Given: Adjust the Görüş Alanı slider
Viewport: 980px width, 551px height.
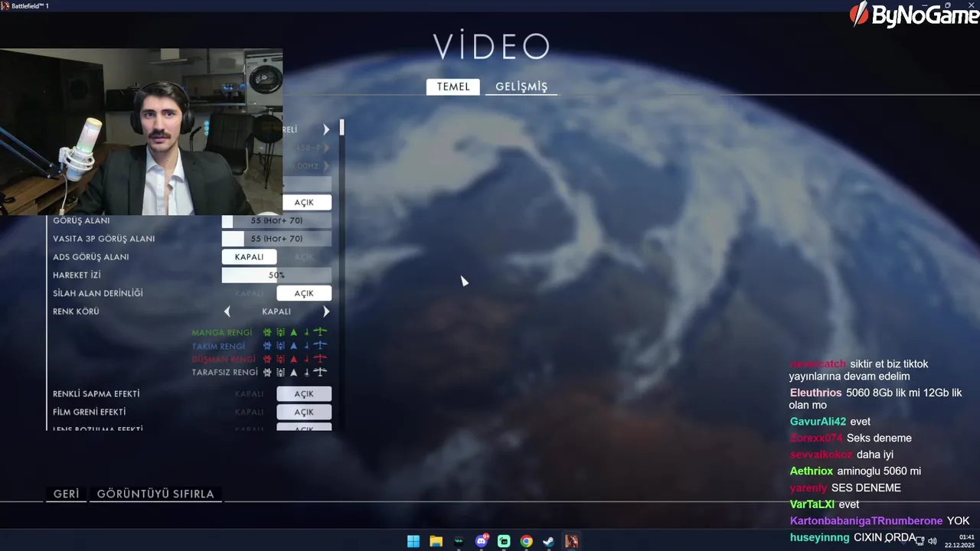Looking at the screenshot, I should (276, 220).
